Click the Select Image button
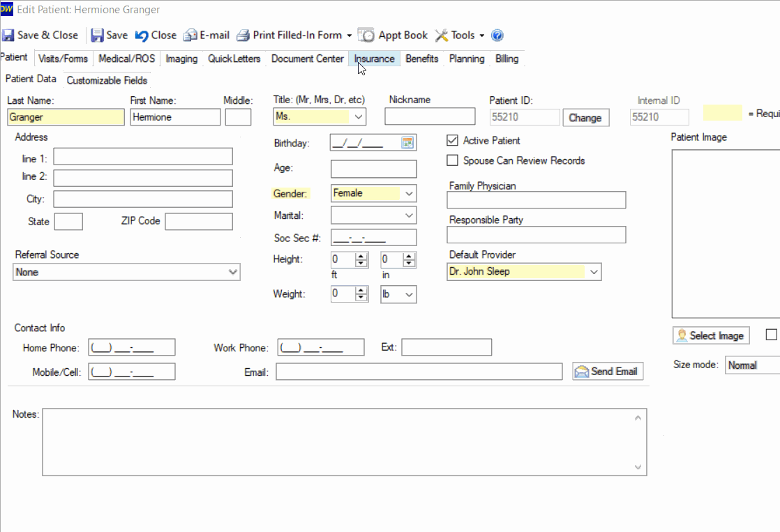Image resolution: width=780 pixels, height=532 pixels. 711,335
